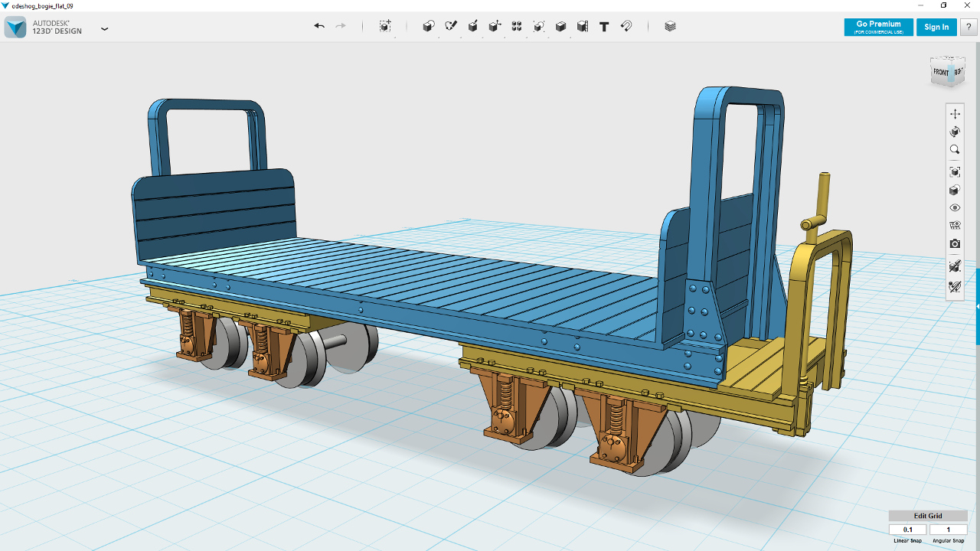This screenshot has width=980, height=551.
Task: Select the Zoom magnifier tool
Action: tap(955, 150)
